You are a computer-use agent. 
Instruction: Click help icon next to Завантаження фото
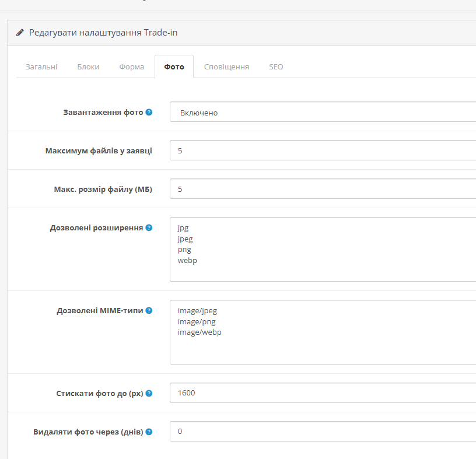(x=149, y=113)
